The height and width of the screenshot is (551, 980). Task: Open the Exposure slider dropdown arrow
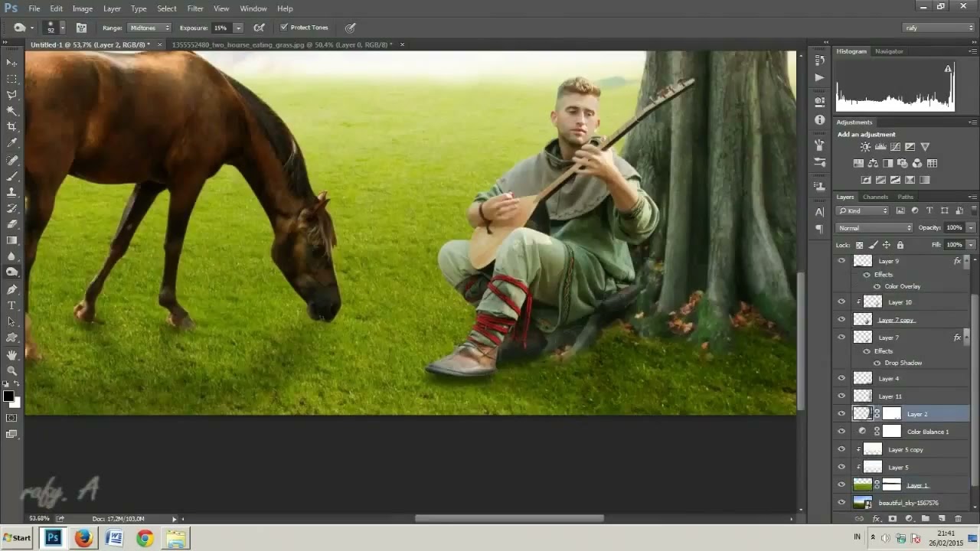[238, 28]
